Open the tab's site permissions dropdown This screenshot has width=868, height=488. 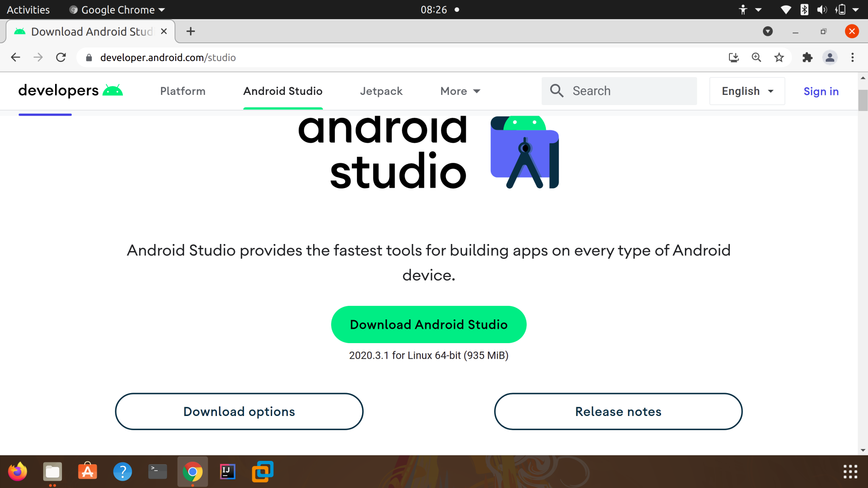(x=89, y=58)
